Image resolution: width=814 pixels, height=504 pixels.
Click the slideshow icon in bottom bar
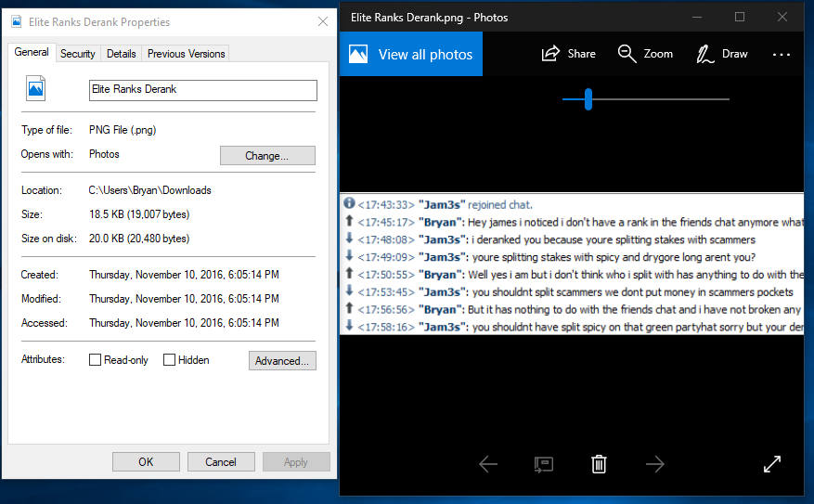[544, 464]
